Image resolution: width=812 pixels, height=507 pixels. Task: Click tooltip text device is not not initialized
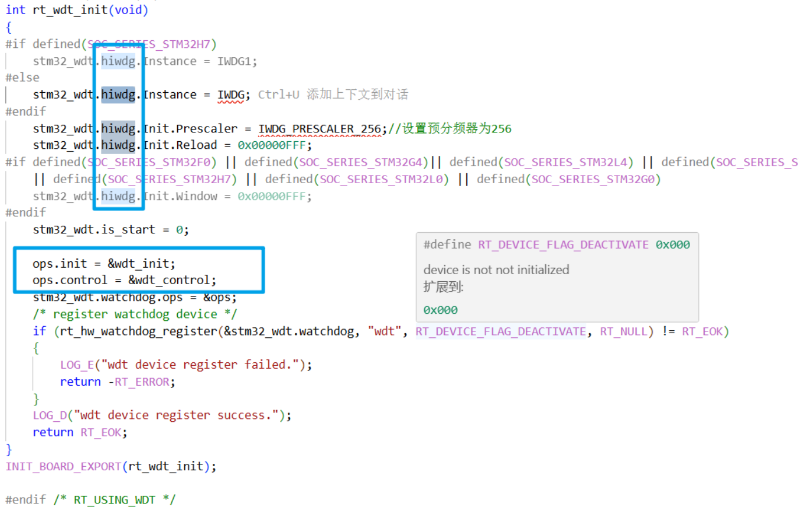pos(496,270)
